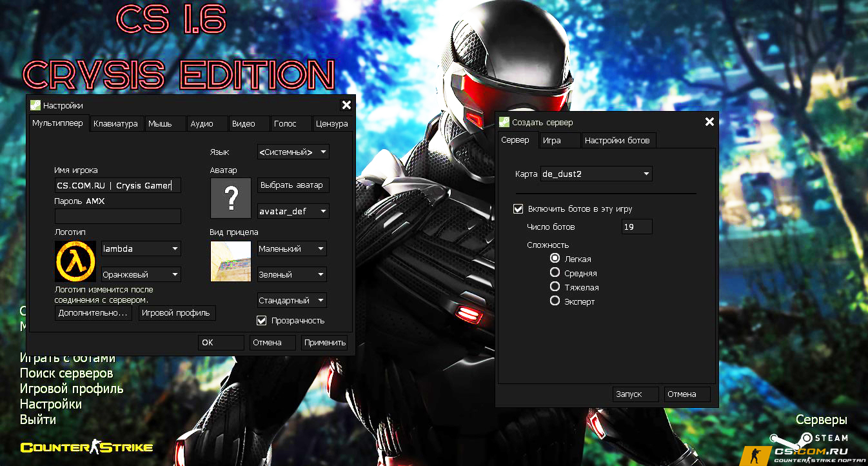
Task: Click the question mark avatar placeholder
Action: pyautogui.click(x=230, y=198)
